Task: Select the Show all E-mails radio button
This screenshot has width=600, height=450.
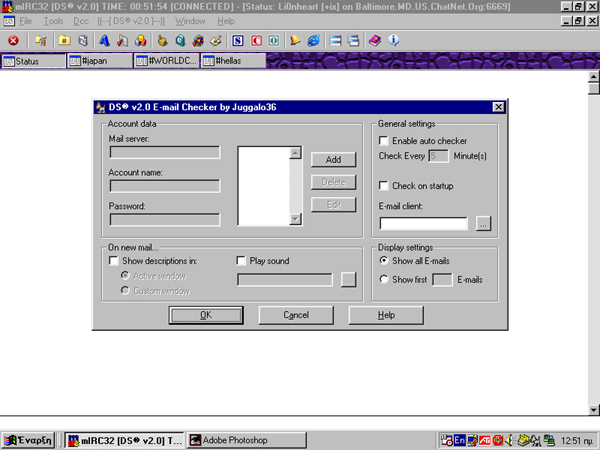Action: pyautogui.click(x=383, y=261)
